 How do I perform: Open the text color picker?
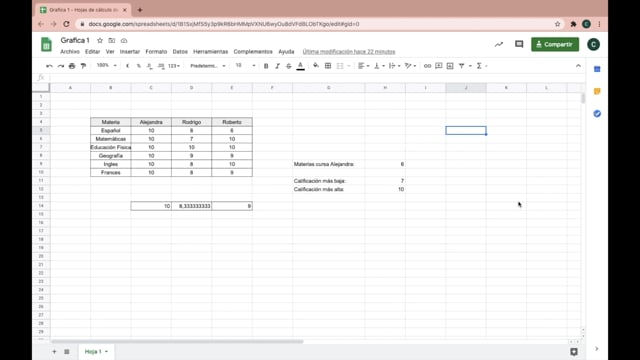pos(300,66)
